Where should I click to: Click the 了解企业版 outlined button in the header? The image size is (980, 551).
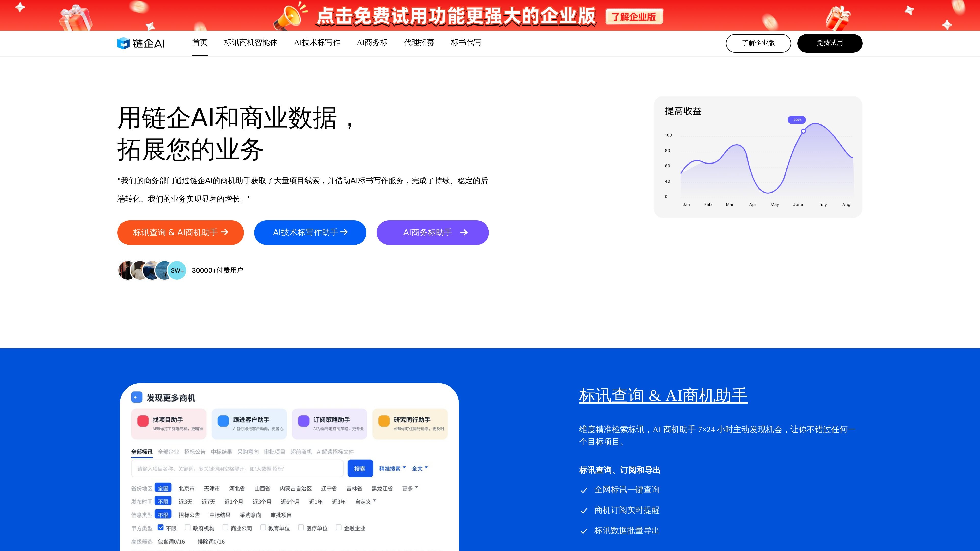point(758,43)
